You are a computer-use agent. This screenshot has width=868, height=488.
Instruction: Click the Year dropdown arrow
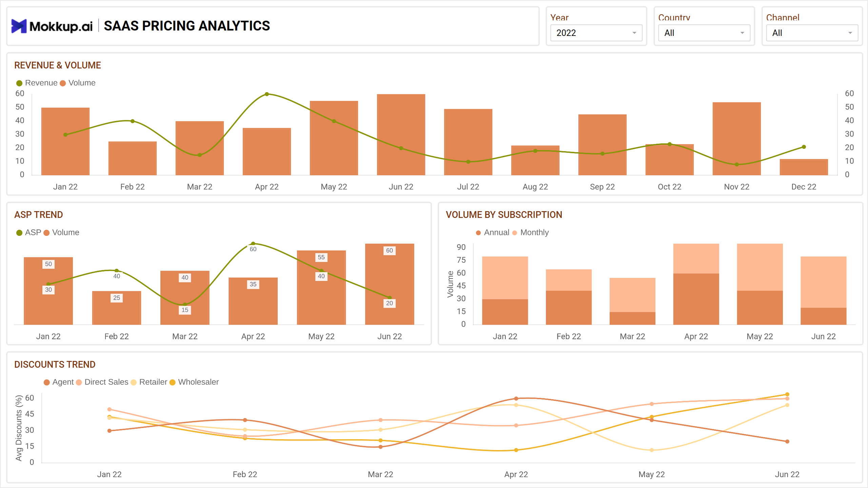pyautogui.click(x=634, y=33)
